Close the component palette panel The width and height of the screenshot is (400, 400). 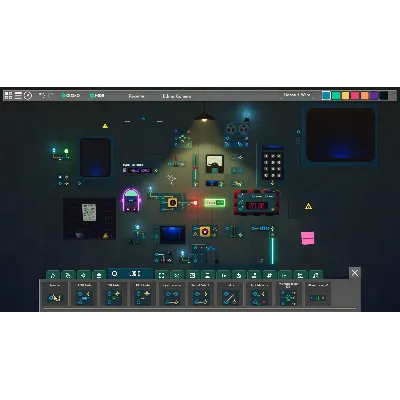355,273
